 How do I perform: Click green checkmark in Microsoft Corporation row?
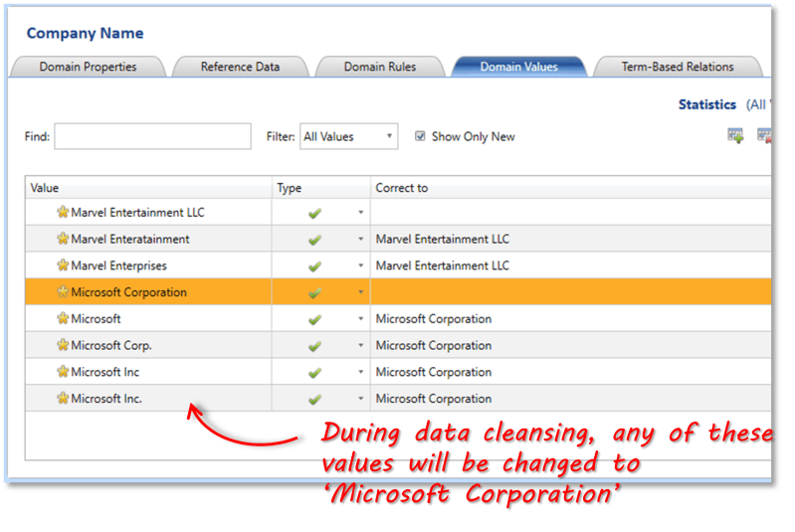tap(314, 293)
